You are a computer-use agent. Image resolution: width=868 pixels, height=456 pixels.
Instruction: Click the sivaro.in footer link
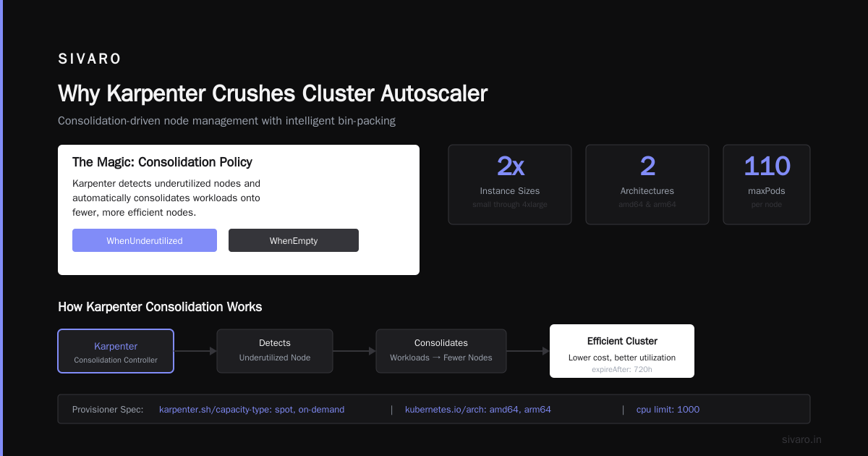(802, 439)
